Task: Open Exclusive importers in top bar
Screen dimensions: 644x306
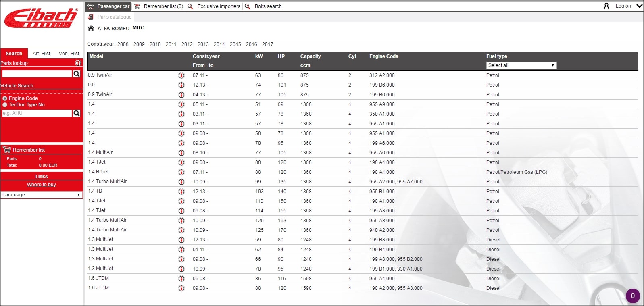Action: pyautogui.click(x=214, y=6)
